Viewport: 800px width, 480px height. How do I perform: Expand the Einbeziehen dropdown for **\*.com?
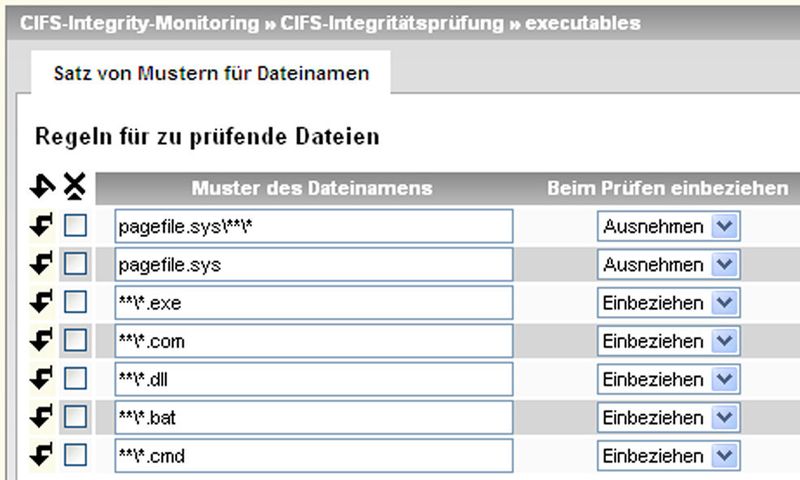point(668,341)
